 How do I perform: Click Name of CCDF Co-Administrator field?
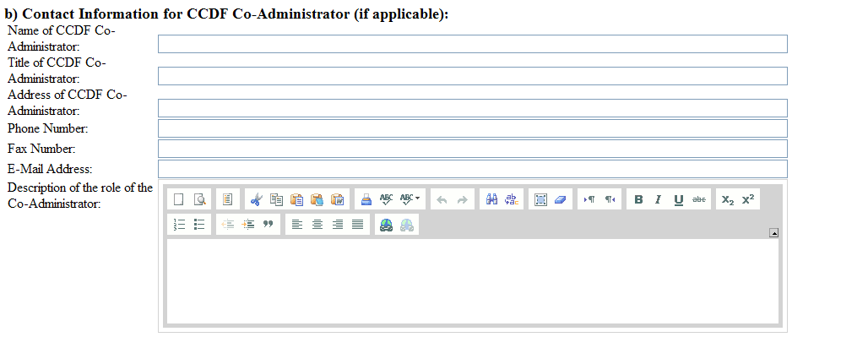tap(473, 44)
